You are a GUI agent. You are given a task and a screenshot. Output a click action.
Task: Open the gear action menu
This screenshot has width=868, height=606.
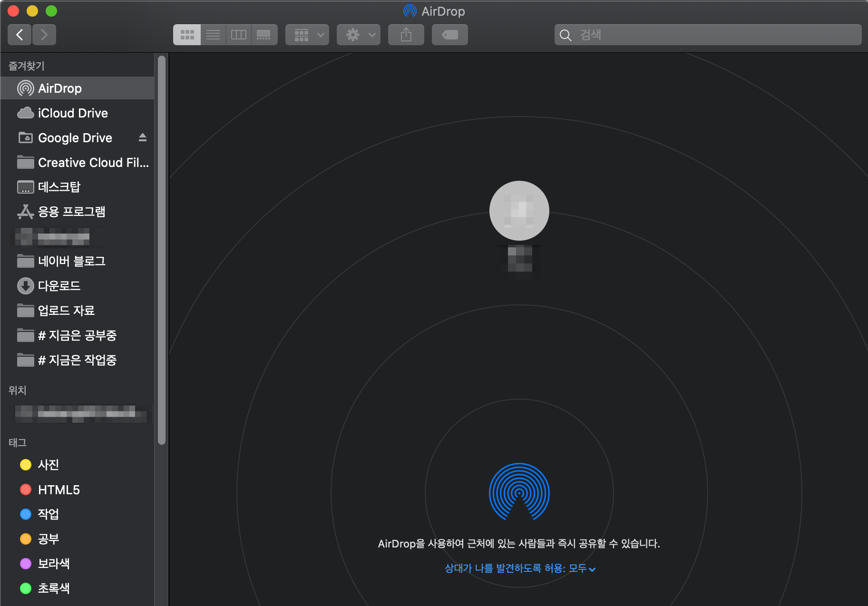[x=359, y=35]
